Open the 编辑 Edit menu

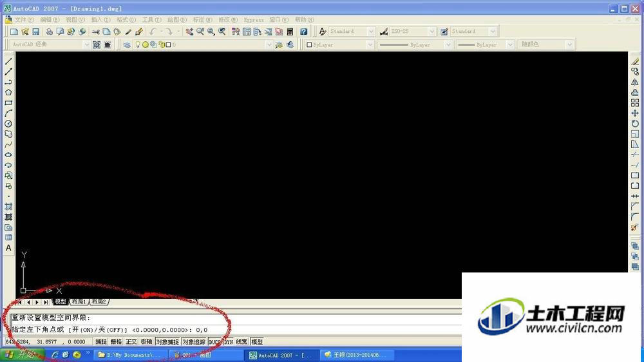point(50,20)
